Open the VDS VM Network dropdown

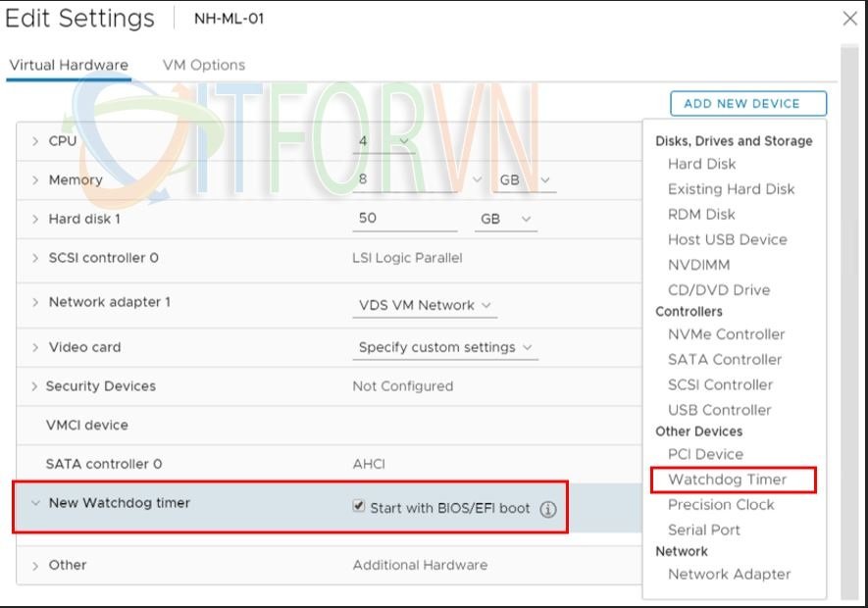(x=424, y=305)
